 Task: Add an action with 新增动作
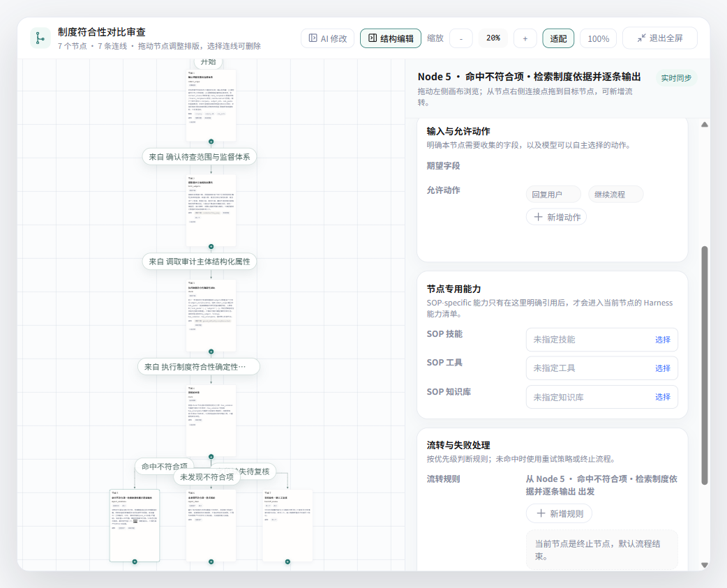click(556, 218)
